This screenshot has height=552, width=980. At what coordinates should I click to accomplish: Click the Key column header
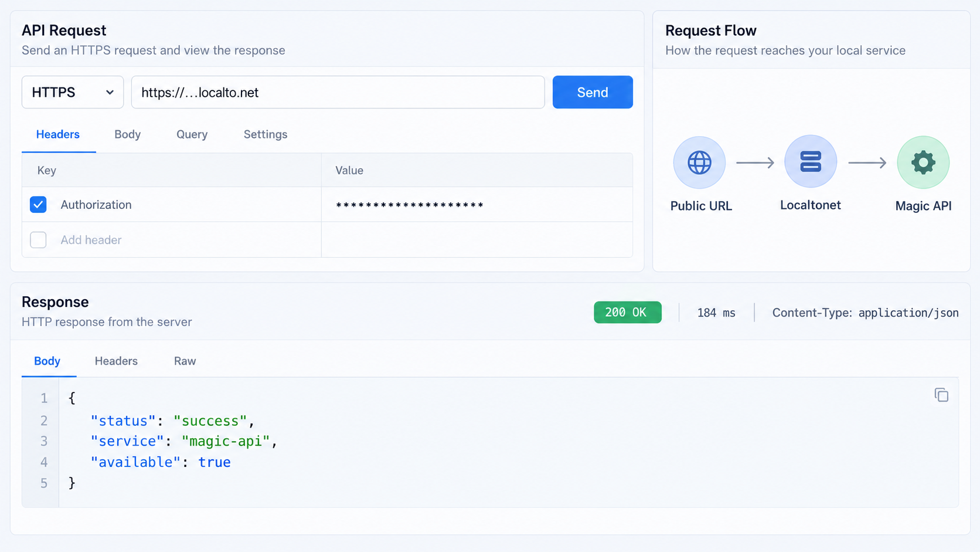(47, 170)
